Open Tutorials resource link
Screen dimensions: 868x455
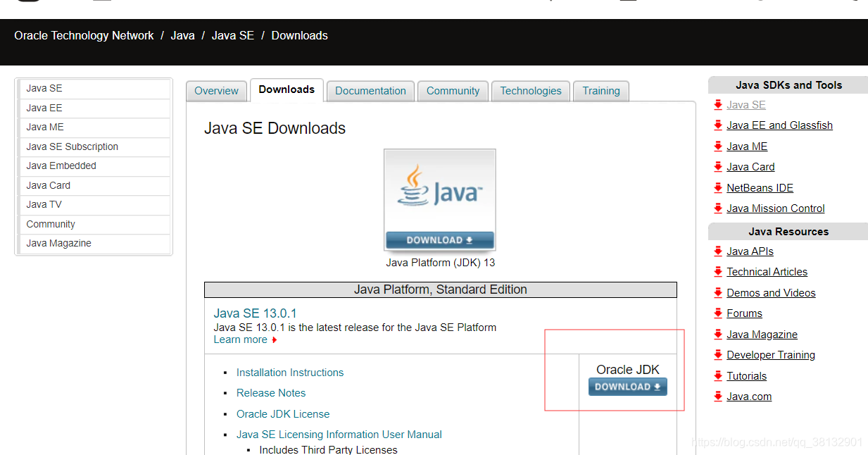(746, 376)
